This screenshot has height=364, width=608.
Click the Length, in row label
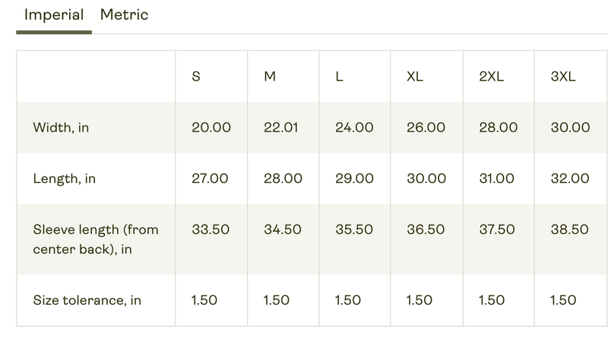(x=65, y=179)
